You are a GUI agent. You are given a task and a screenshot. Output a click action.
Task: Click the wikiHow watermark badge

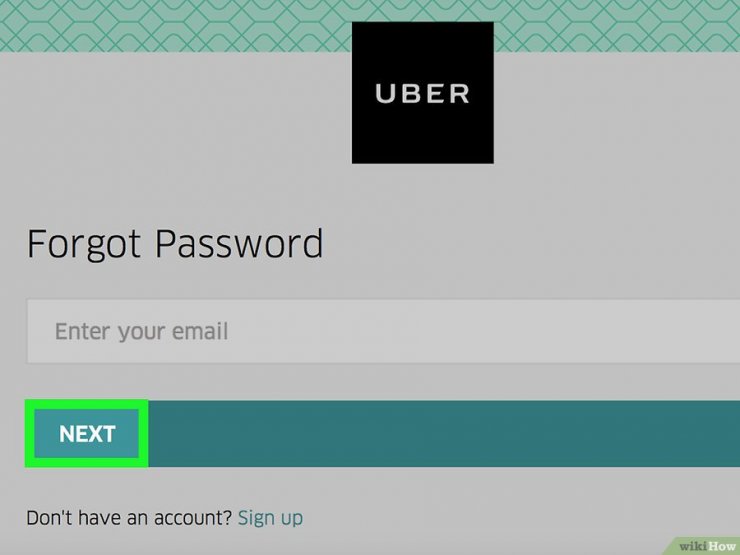(703, 546)
